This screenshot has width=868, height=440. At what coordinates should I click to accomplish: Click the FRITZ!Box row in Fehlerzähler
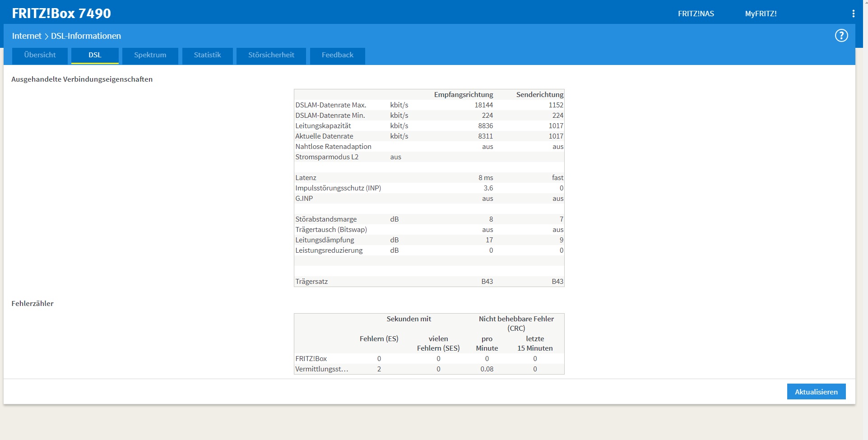[429, 358]
